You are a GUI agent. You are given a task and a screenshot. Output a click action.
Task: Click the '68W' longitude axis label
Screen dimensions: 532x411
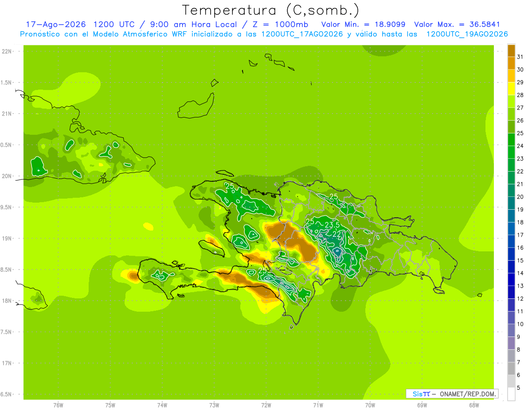(x=474, y=405)
